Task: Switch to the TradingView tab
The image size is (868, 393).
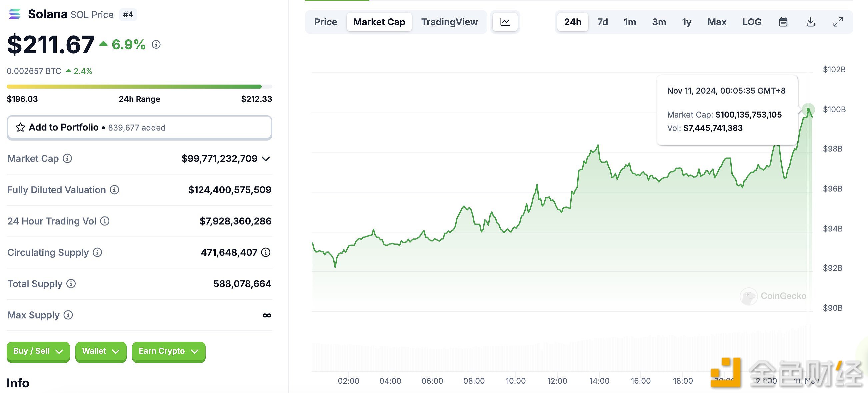Action: tap(449, 22)
